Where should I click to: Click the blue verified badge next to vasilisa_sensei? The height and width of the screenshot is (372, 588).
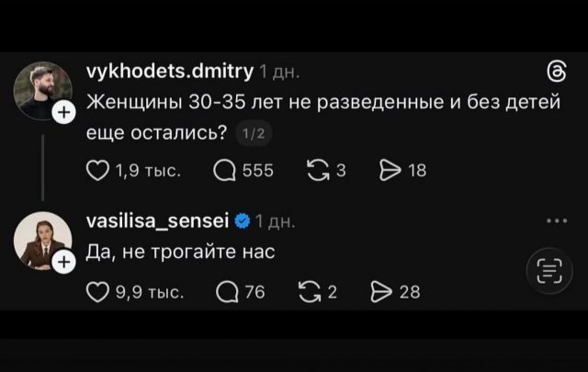click(x=243, y=221)
